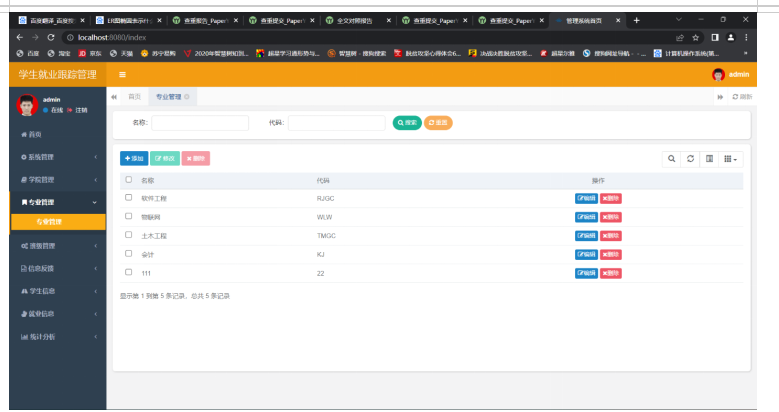Show hidden bookmarks with the overflow chevron
This screenshot has width=779, height=412.
click(745, 53)
